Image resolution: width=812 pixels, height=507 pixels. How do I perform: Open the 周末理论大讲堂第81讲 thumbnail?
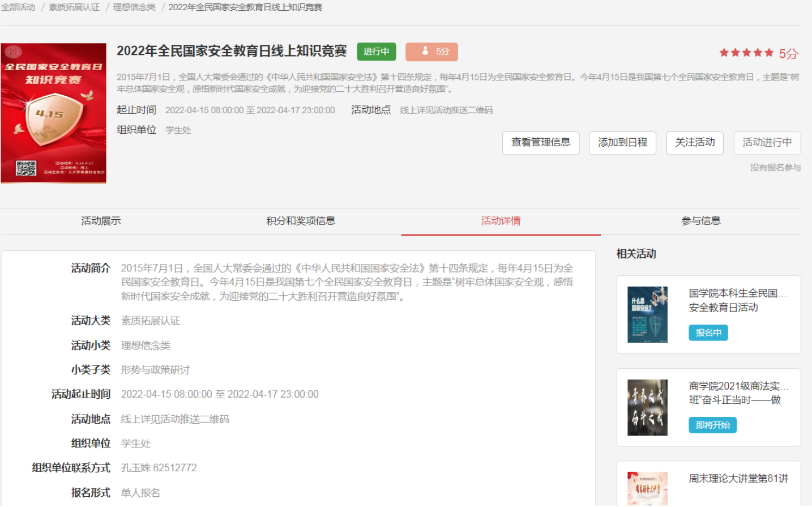click(x=647, y=488)
